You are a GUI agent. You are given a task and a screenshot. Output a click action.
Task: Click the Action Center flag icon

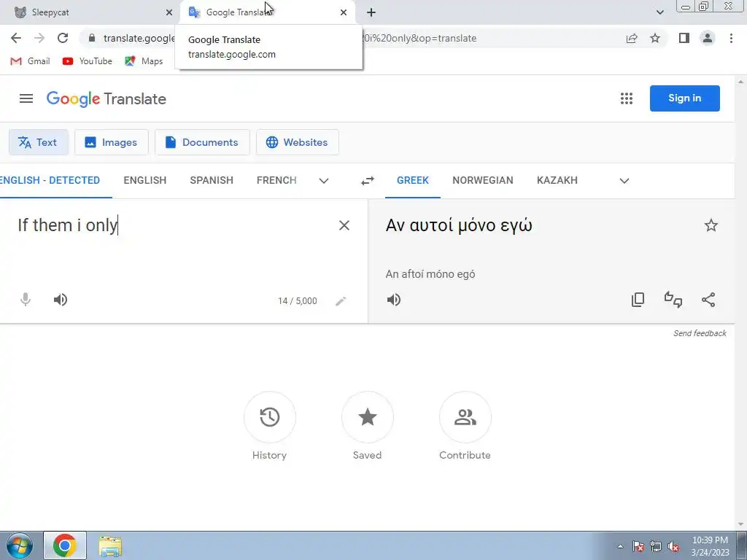(638, 546)
